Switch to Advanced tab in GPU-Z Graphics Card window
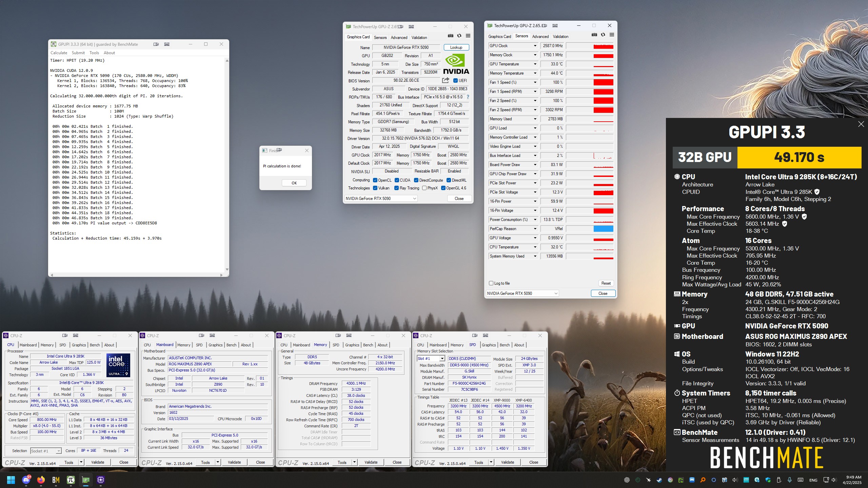This screenshot has height=488, width=868. [x=399, y=38]
